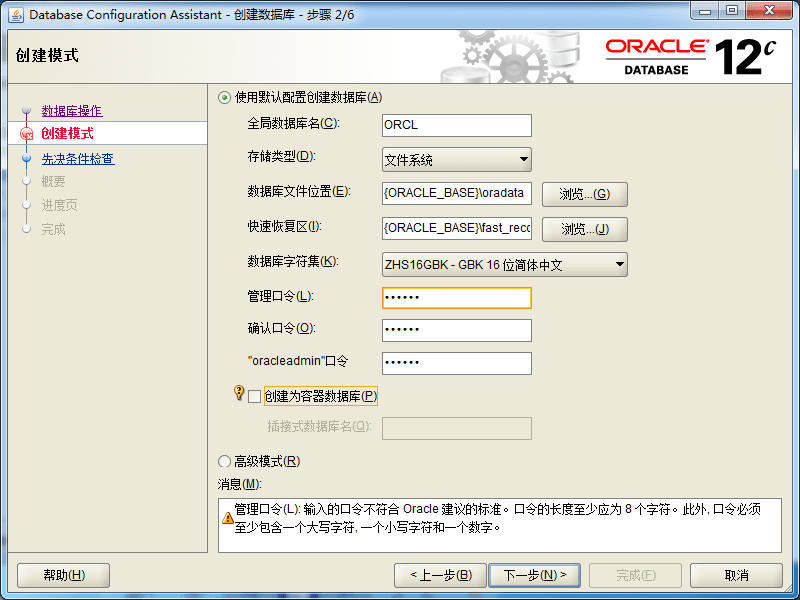The width and height of the screenshot is (800, 600).
Task: Open 先决条件检查 step link
Action: tap(78, 159)
